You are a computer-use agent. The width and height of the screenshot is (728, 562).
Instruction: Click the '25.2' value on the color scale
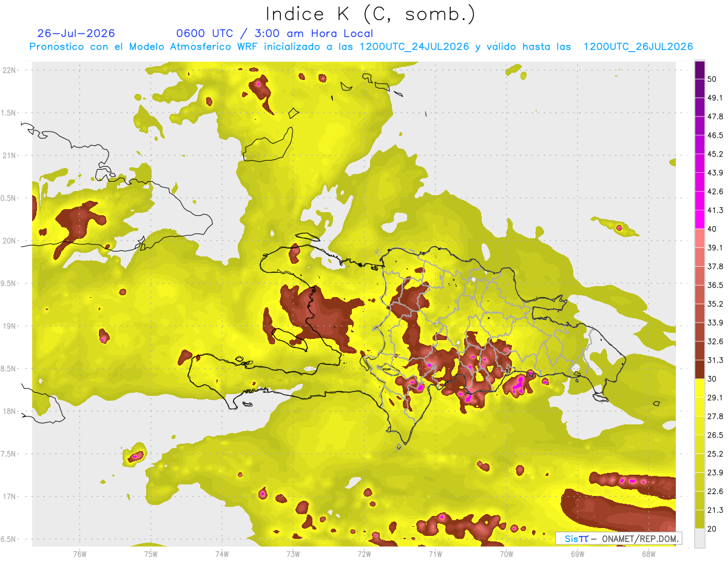[715, 454]
